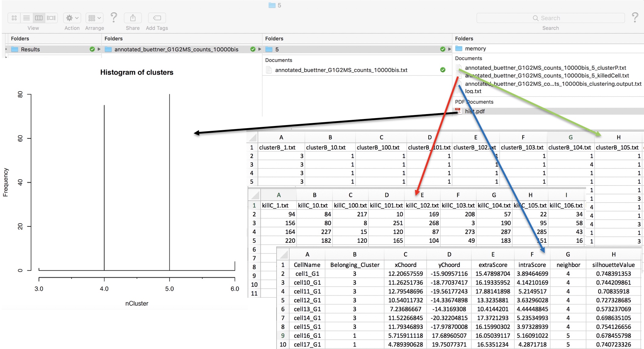The width and height of the screenshot is (644, 349).
Task: Click the folder 5 title icon
Action: pos(272,5)
